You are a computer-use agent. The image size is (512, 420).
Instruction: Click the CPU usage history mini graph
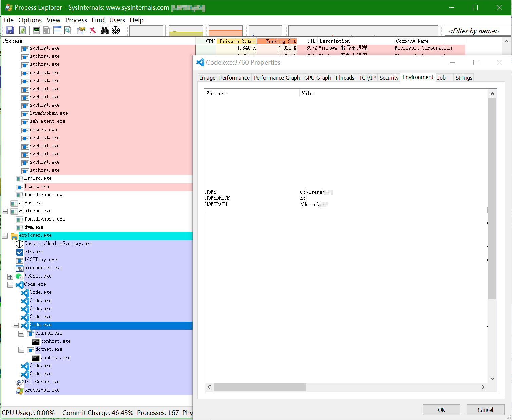pyautogui.click(x=146, y=31)
